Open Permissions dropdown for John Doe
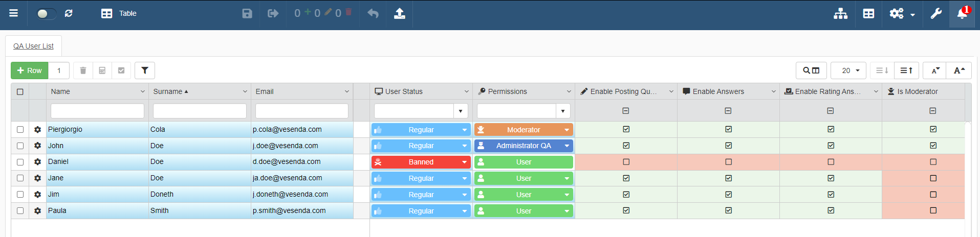The height and width of the screenshot is (237, 980). click(567, 146)
